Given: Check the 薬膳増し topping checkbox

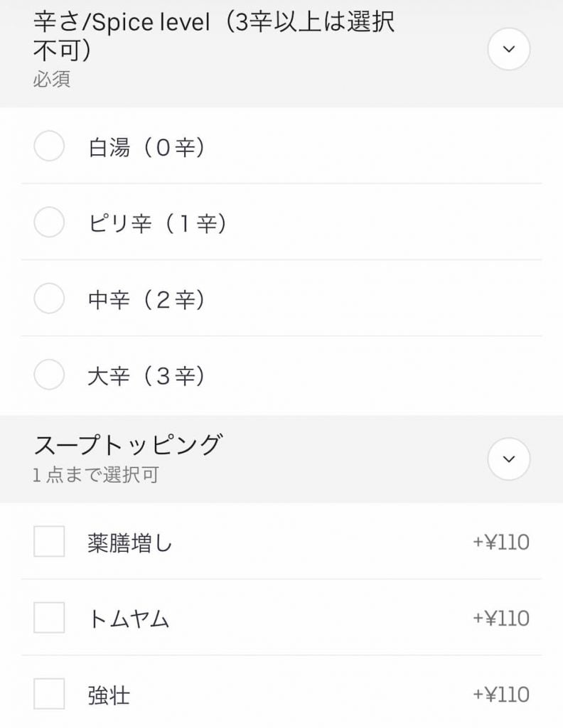Looking at the screenshot, I should click(x=49, y=542).
